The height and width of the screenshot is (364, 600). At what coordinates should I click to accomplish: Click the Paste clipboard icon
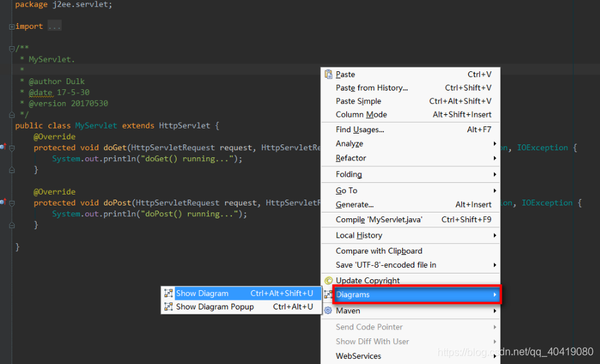tap(328, 74)
